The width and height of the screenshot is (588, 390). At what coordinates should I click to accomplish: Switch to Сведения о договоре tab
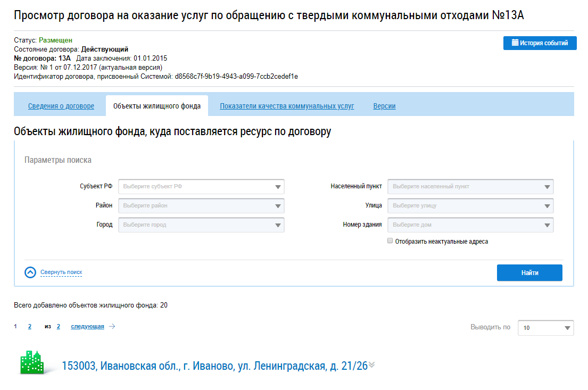61,106
